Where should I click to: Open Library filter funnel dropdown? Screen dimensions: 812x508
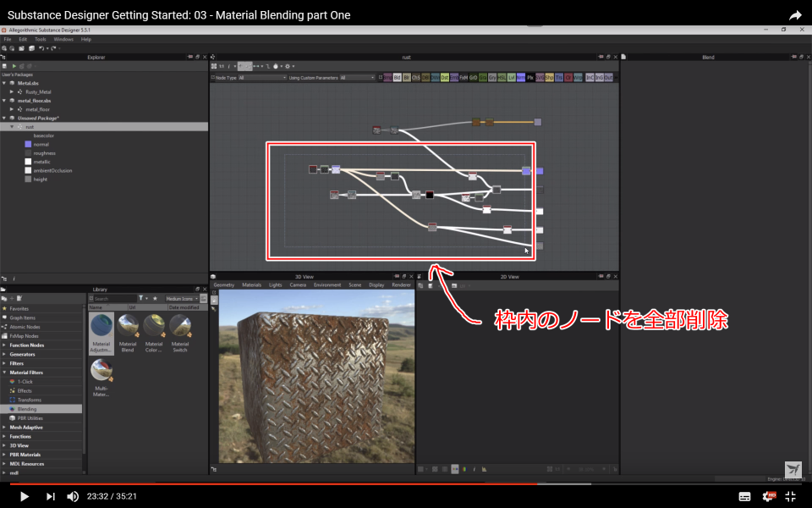click(142, 299)
